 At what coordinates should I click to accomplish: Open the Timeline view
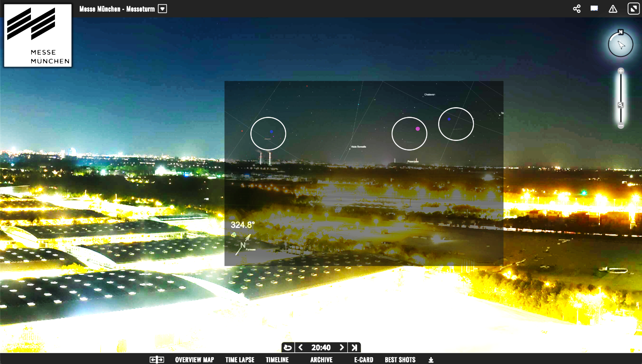click(x=277, y=360)
